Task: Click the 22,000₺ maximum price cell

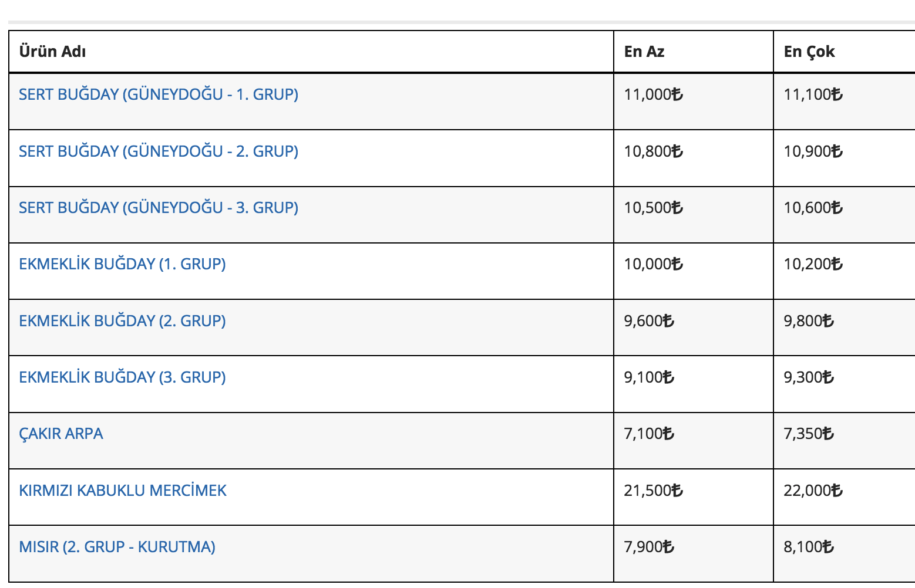Action: click(813, 491)
